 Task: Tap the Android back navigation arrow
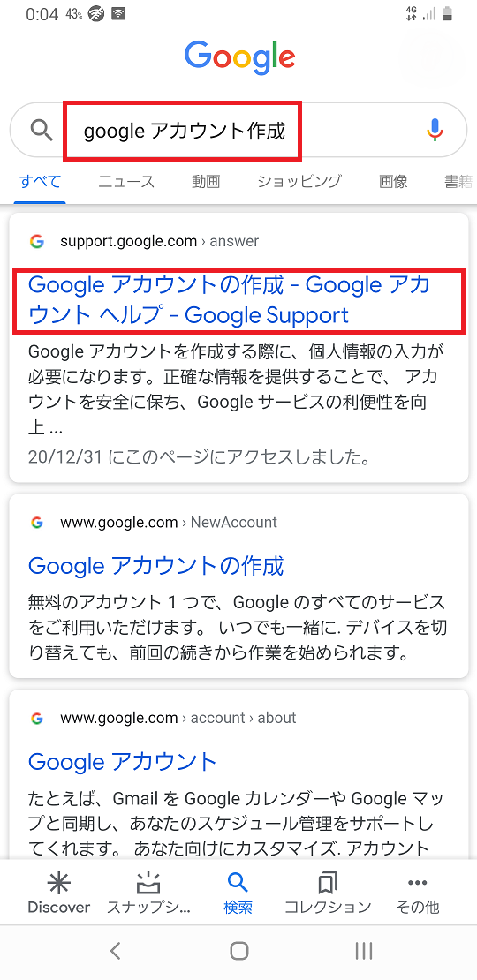point(115,951)
